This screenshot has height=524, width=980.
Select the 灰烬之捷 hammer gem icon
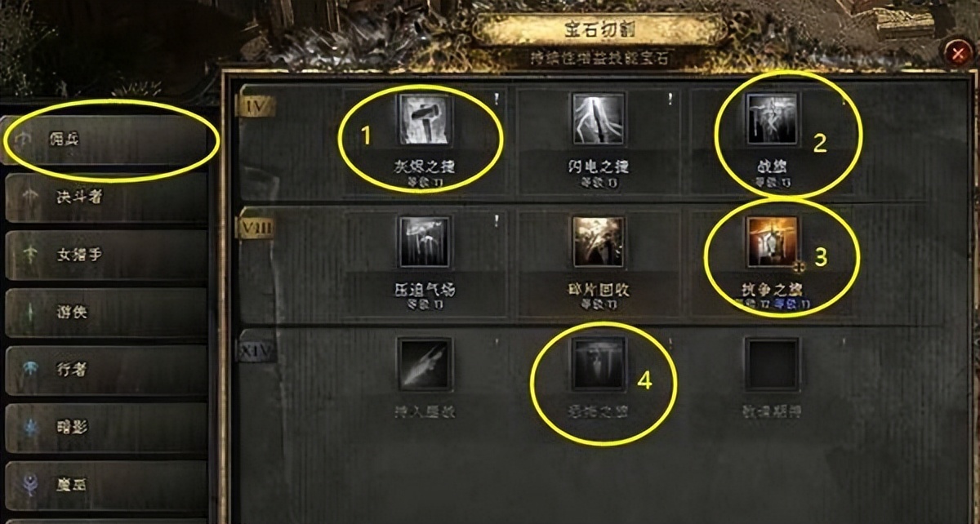coord(424,119)
